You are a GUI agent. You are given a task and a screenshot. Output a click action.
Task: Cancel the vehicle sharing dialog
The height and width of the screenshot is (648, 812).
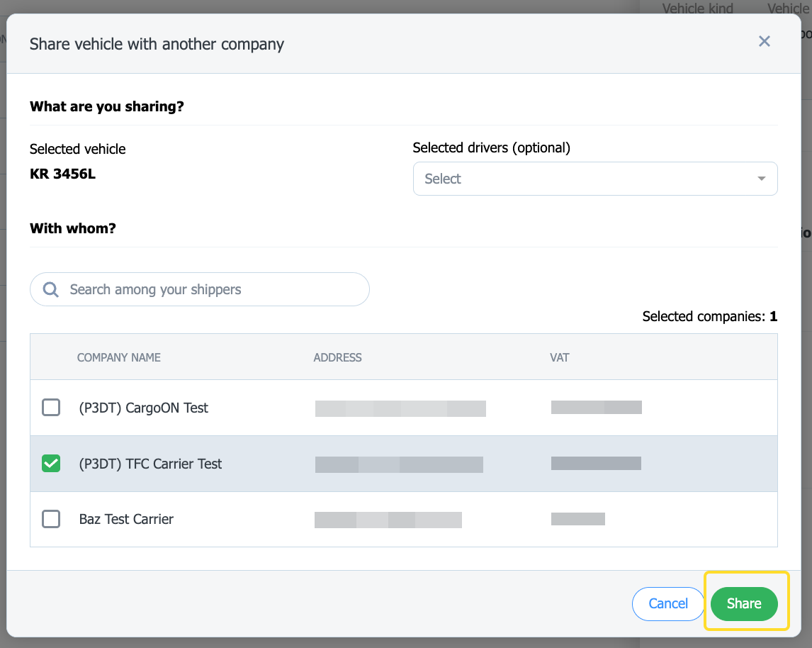pos(668,603)
